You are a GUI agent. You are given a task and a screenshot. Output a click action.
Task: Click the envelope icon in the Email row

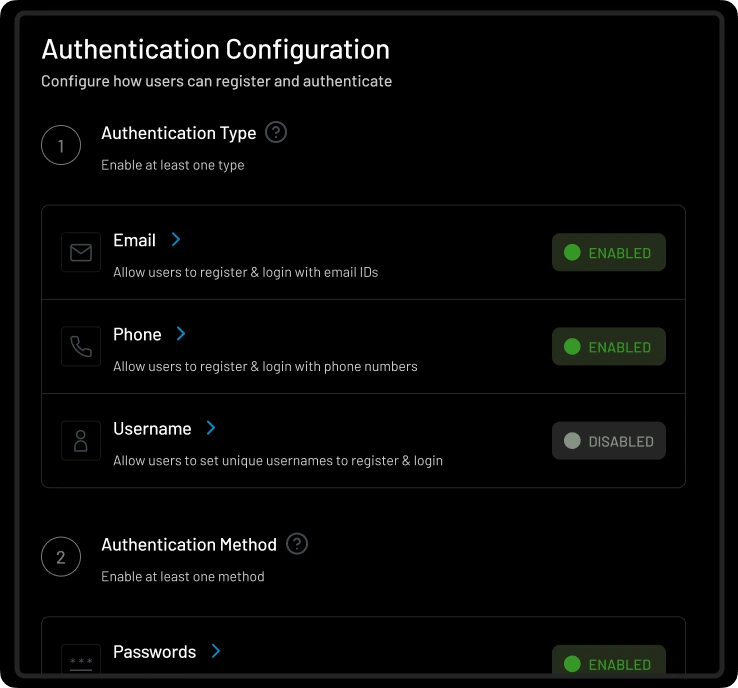[x=81, y=253]
